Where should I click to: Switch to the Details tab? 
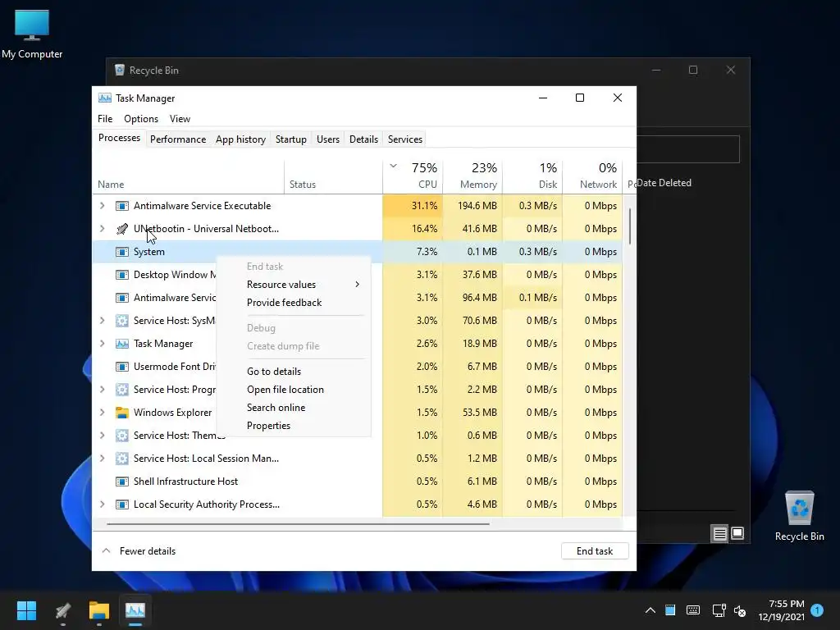tap(363, 139)
